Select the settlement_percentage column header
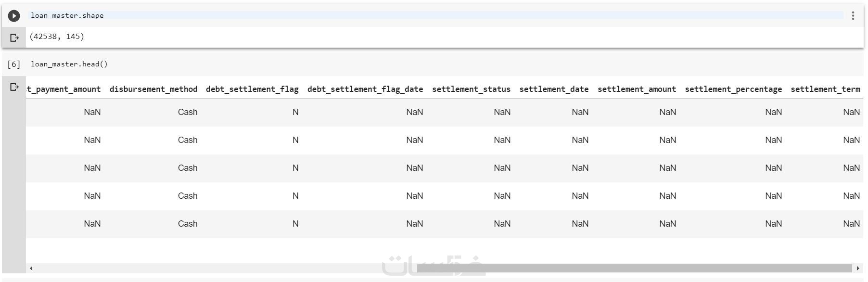Image resolution: width=868 pixels, height=282 pixels. click(x=733, y=90)
